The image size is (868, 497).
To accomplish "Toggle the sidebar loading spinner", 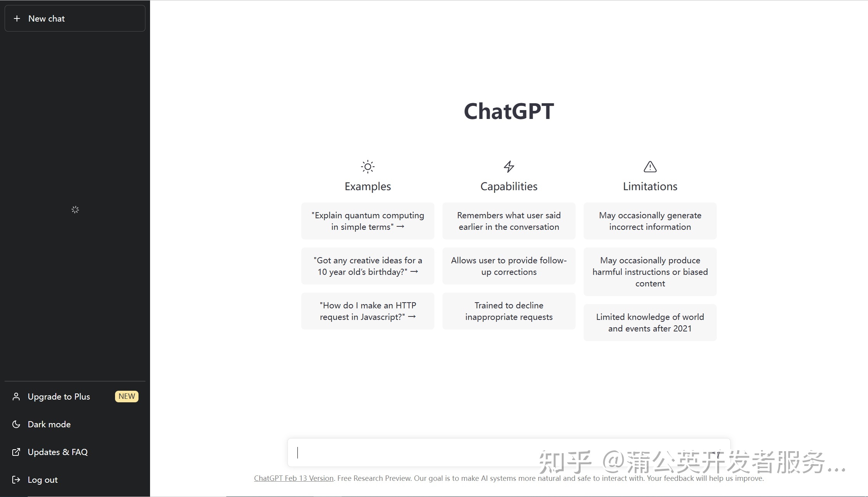I will 75,209.
